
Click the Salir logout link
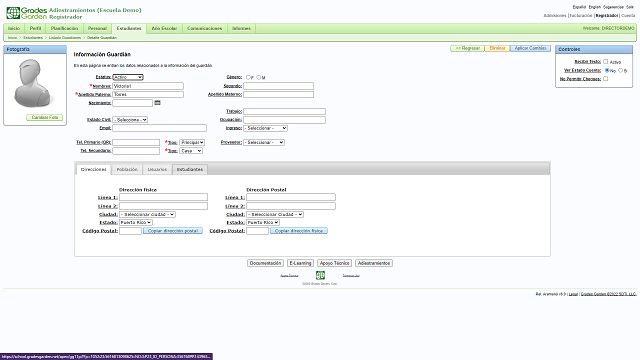click(630, 7)
